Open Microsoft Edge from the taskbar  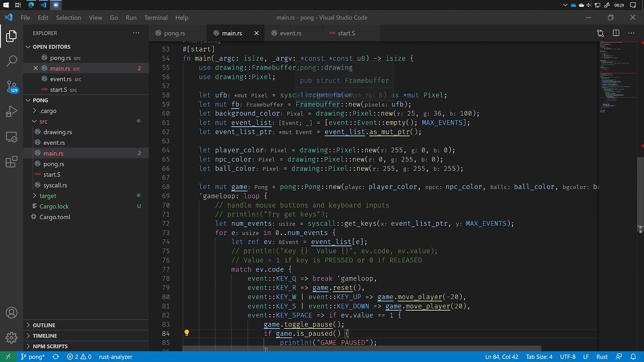pos(31,5)
